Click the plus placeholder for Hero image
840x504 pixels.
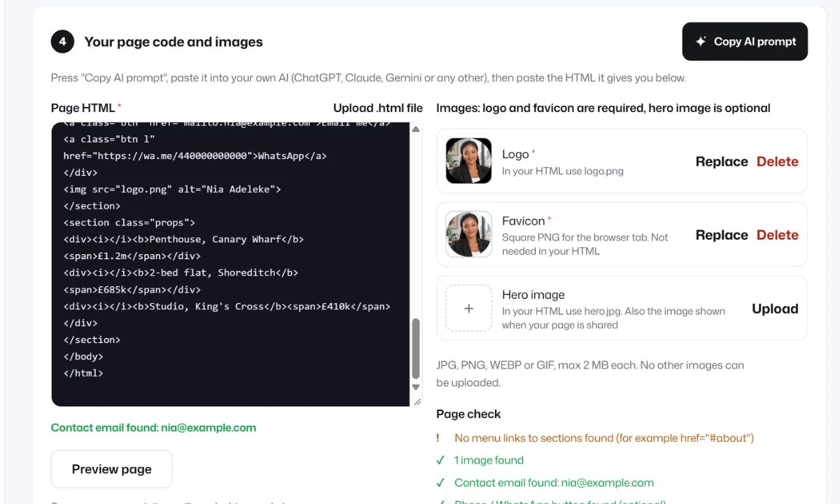[x=469, y=308]
